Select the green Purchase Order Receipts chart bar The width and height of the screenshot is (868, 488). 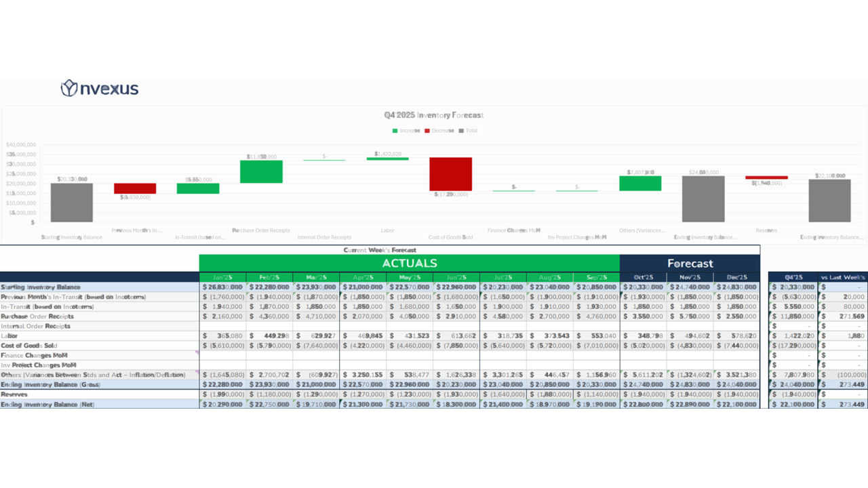[261, 171]
